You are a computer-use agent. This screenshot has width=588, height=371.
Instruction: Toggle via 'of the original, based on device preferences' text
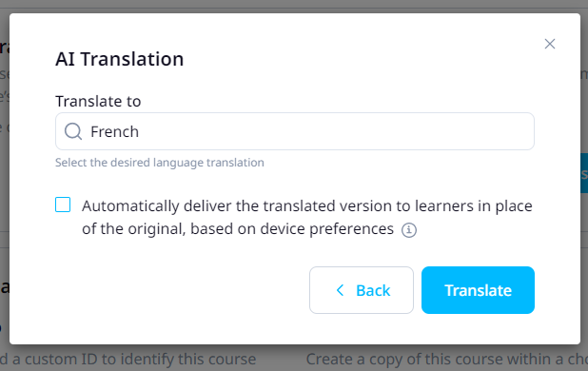point(238,229)
